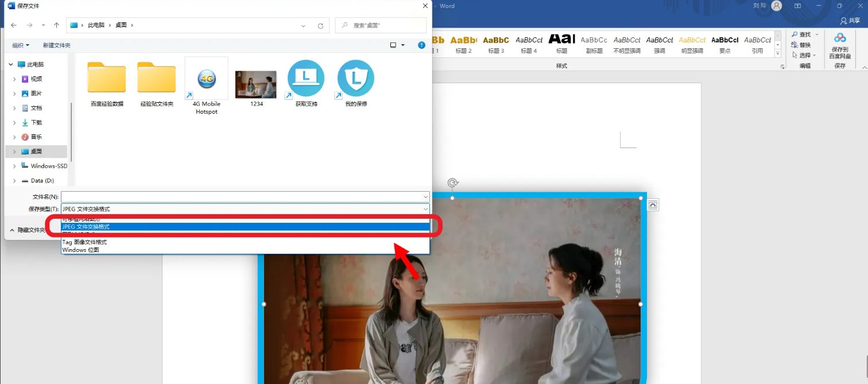
Task: Open the 选择 dropdown in Word
Action: pos(804,55)
